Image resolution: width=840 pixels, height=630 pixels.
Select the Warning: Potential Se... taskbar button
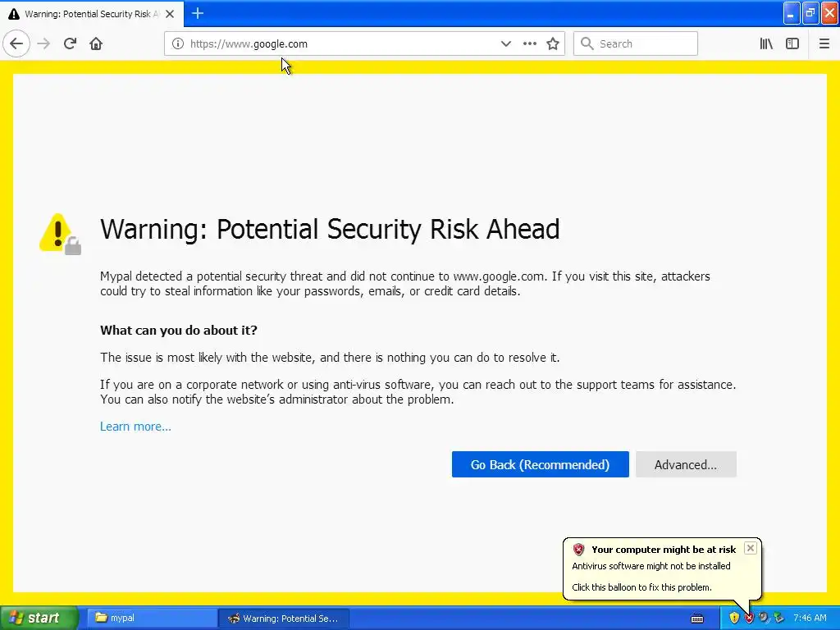[284, 619]
